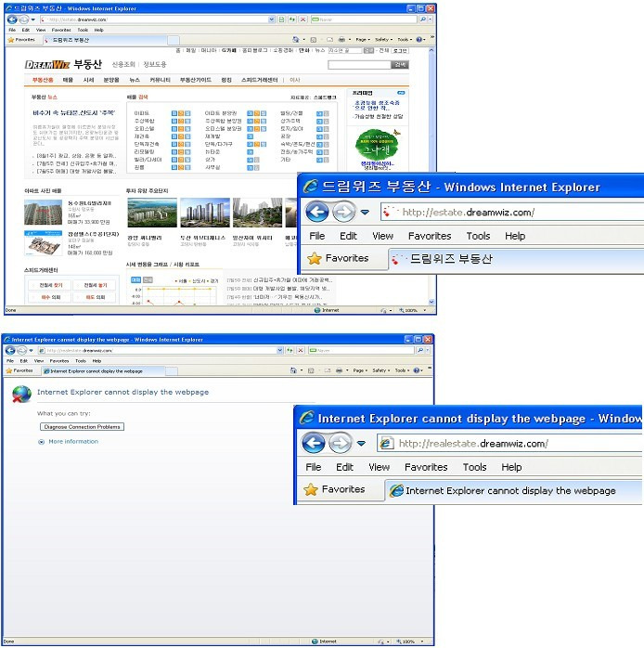The height and width of the screenshot is (648, 644).
Task: Click the green round advertisement banner
Action: 377,146
